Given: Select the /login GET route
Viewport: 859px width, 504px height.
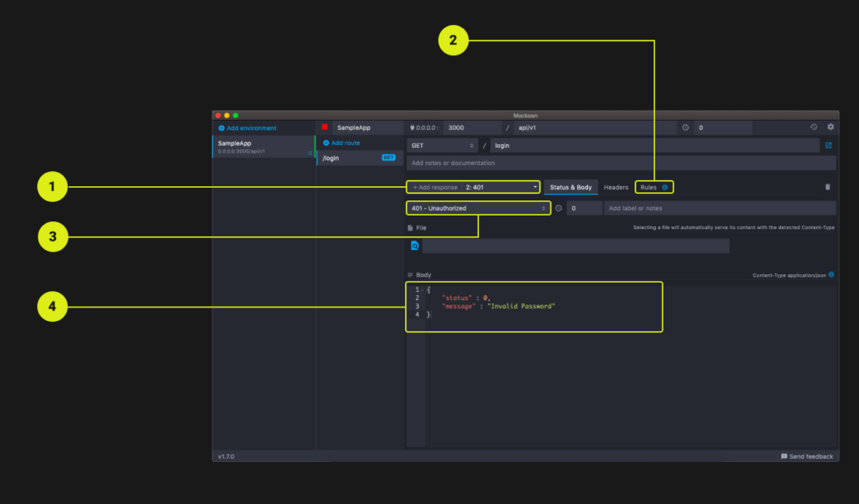Looking at the screenshot, I should pos(360,158).
